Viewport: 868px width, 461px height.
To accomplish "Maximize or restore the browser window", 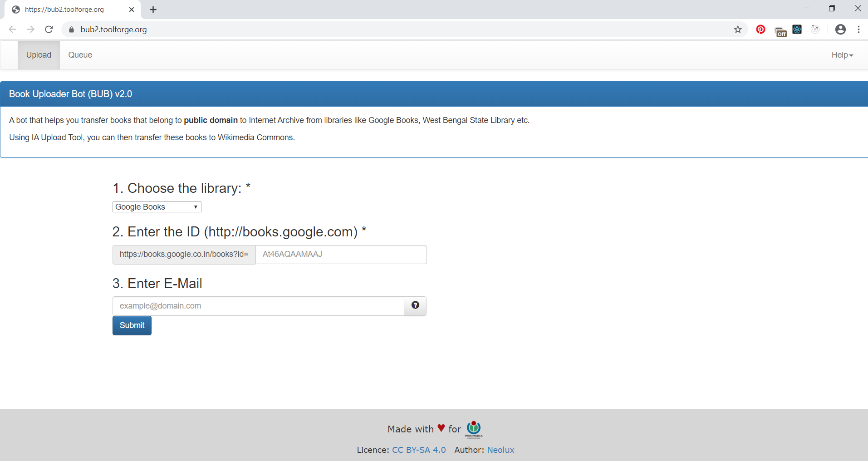I will click(x=832, y=9).
